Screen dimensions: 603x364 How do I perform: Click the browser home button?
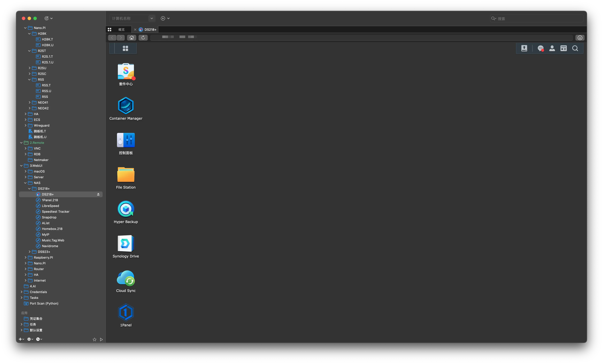pos(131,38)
